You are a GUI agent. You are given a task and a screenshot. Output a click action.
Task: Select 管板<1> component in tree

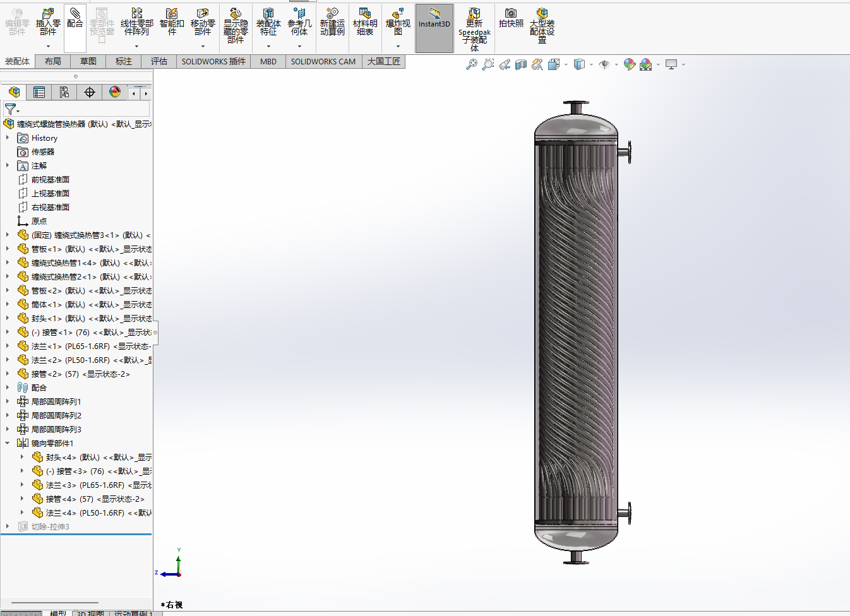pos(92,249)
